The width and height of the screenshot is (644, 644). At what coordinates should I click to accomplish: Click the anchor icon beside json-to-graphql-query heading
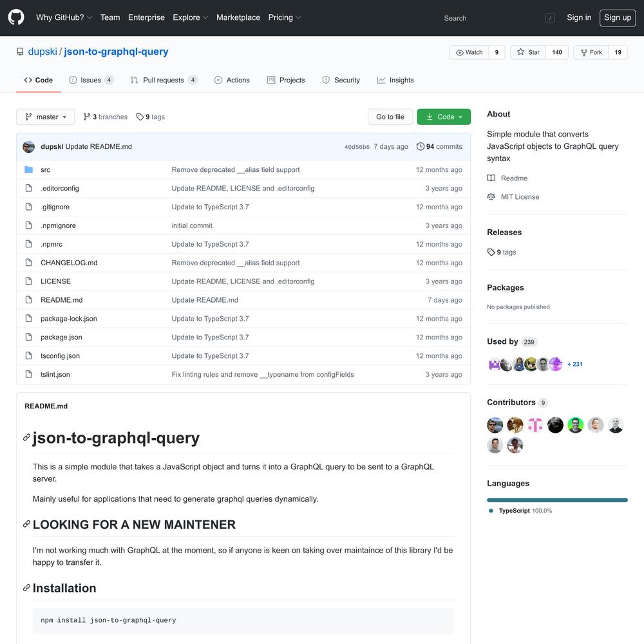26,437
